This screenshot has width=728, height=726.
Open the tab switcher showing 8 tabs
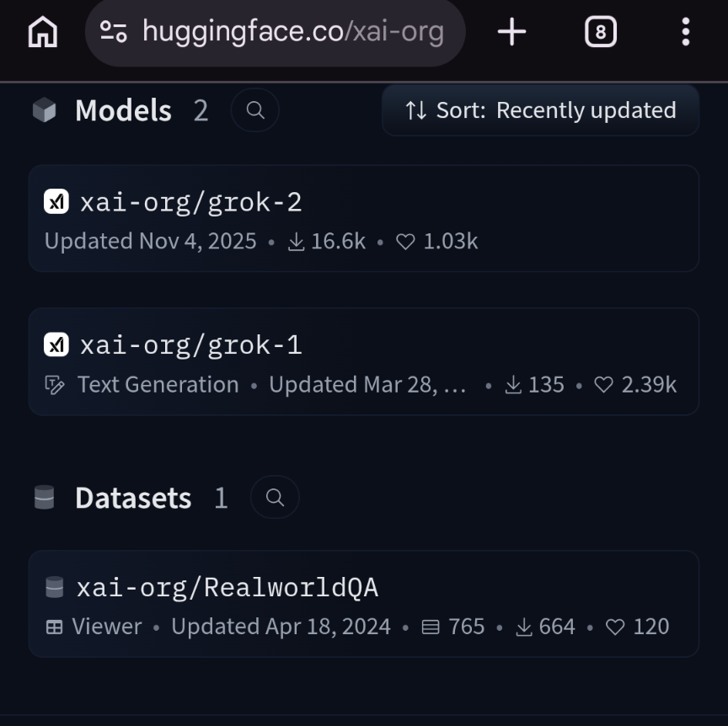point(600,33)
